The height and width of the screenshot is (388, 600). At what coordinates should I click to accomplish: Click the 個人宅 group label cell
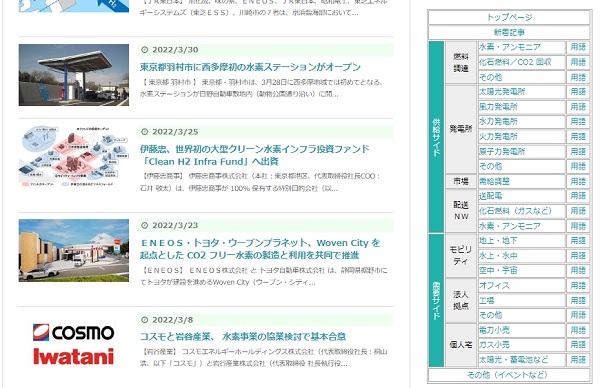point(461,345)
